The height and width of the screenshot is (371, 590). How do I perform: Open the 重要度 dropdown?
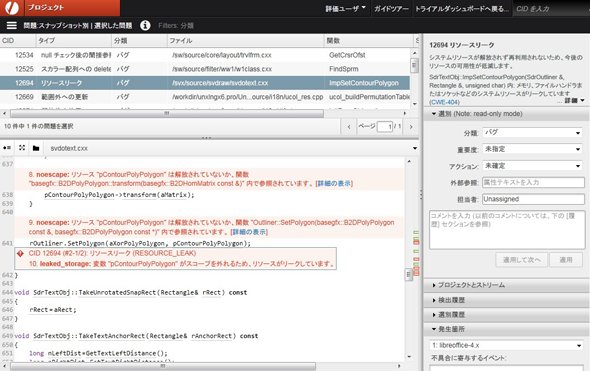click(x=532, y=149)
